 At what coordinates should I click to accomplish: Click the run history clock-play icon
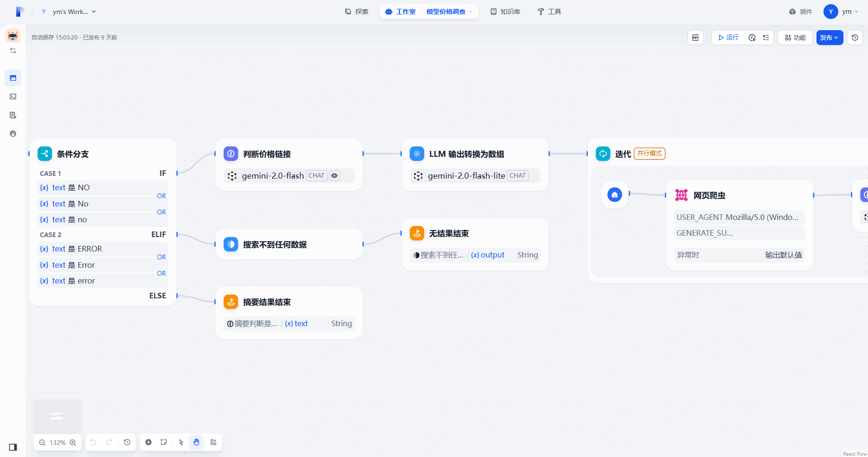click(x=752, y=38)
